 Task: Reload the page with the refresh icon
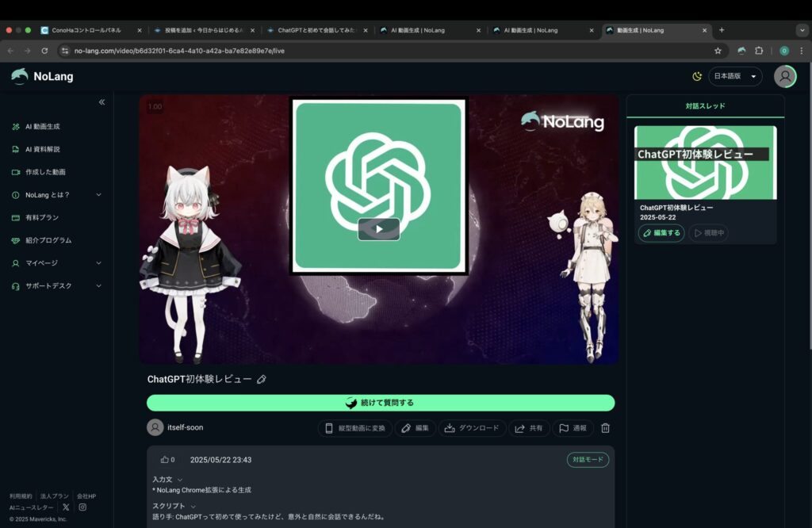click(x=44, y=51)
